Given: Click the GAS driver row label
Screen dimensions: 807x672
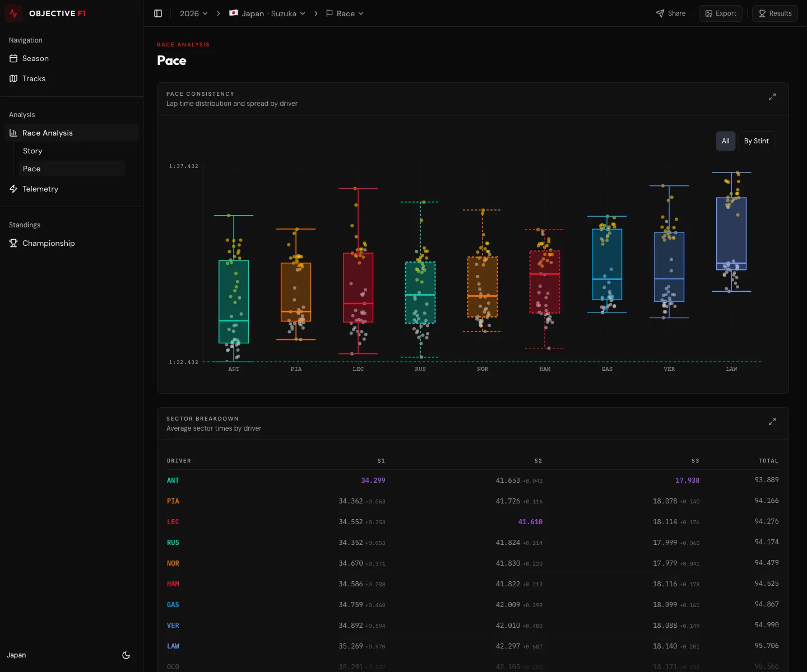Looking at the screenshot, I should (173, 605).
